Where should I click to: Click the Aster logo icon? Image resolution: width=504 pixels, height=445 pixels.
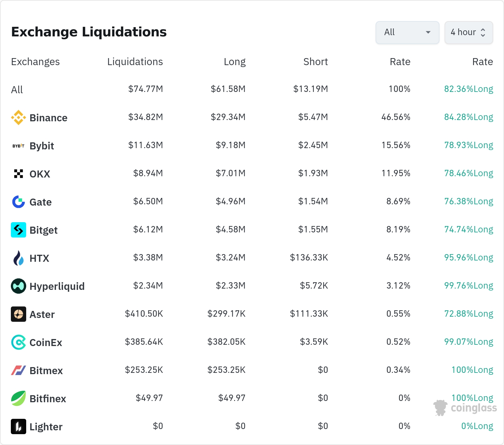point(19,314)
